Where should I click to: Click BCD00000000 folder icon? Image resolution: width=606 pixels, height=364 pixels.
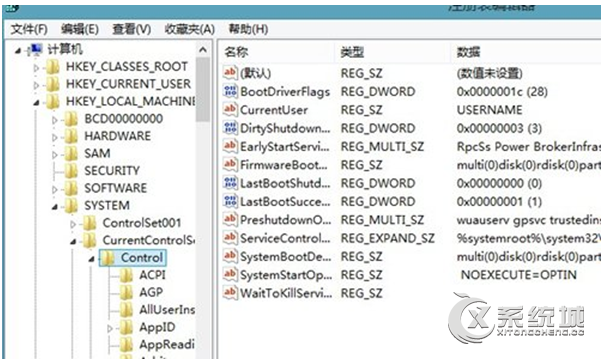(71, 119)
